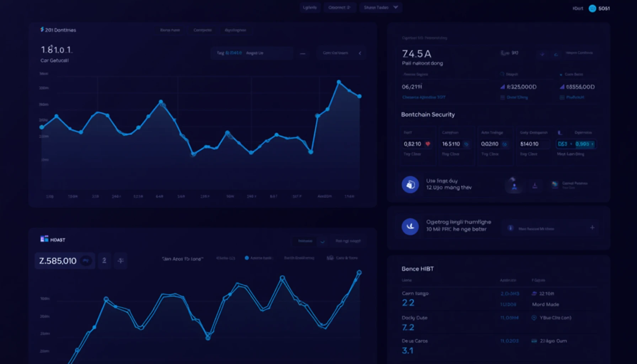Click the teal highlighted DS3 0.903 range control
Viewport: 637px width, 364px height.
pyautogui.click(x=576, y=144)
